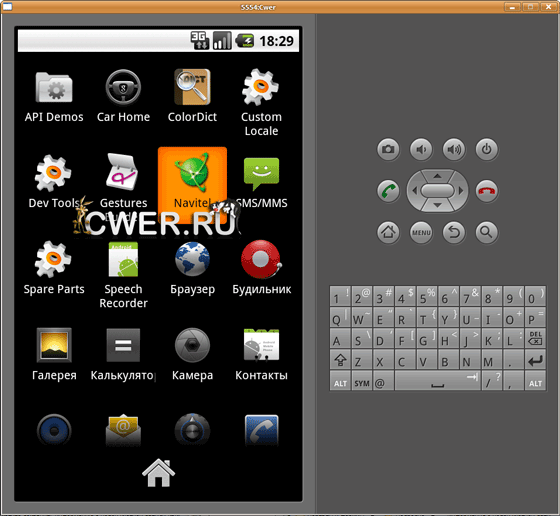Open the SMS/MMS messaging app

coord(261,183)
